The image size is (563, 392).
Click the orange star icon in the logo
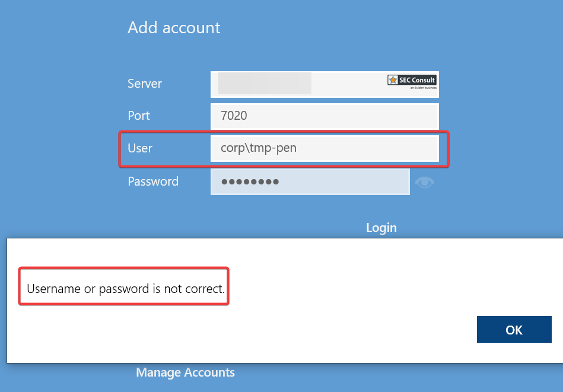point(393,80)
